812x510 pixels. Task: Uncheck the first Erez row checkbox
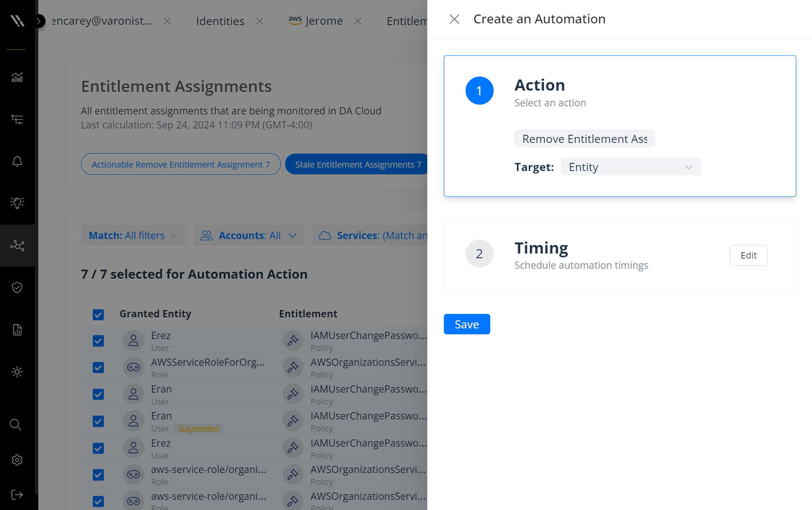(98, 341)
